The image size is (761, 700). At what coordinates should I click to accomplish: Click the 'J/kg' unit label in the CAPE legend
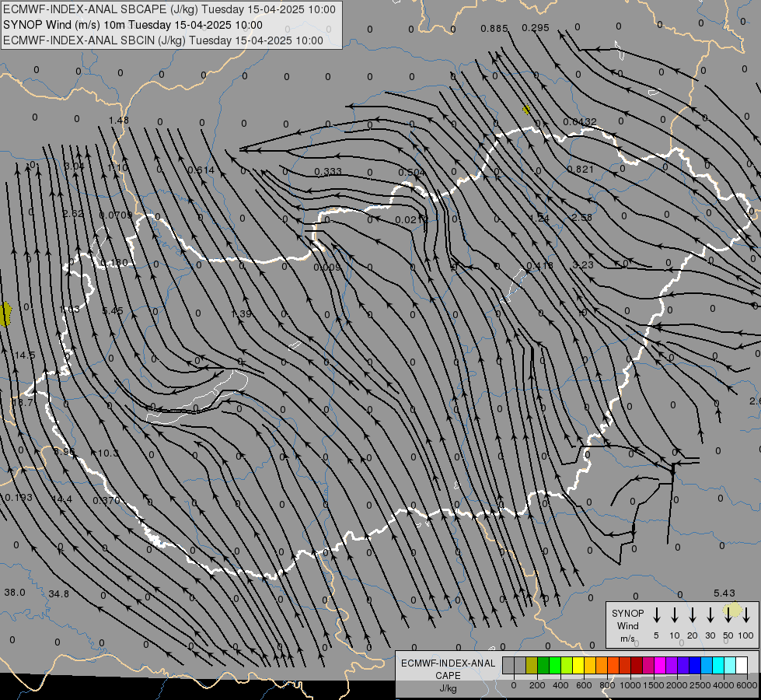448,688
